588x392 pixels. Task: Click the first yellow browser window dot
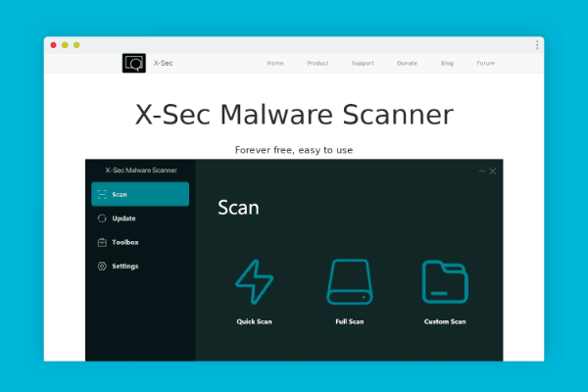click(x=65, y=45)
